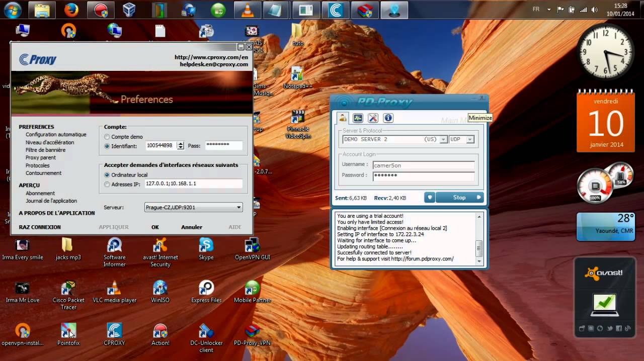
Task: Click helpdesk email link in CProxy
Action: pos(214,64)
